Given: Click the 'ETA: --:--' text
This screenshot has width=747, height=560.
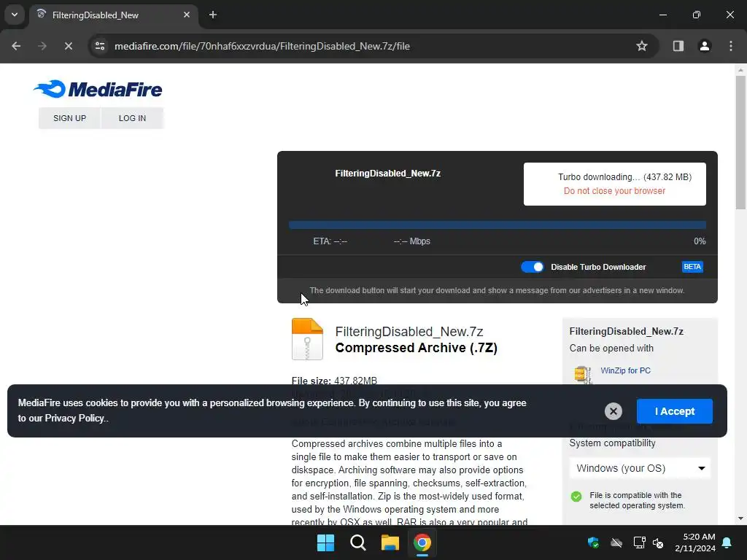Looking at the screenshot, I should point(330,241).
